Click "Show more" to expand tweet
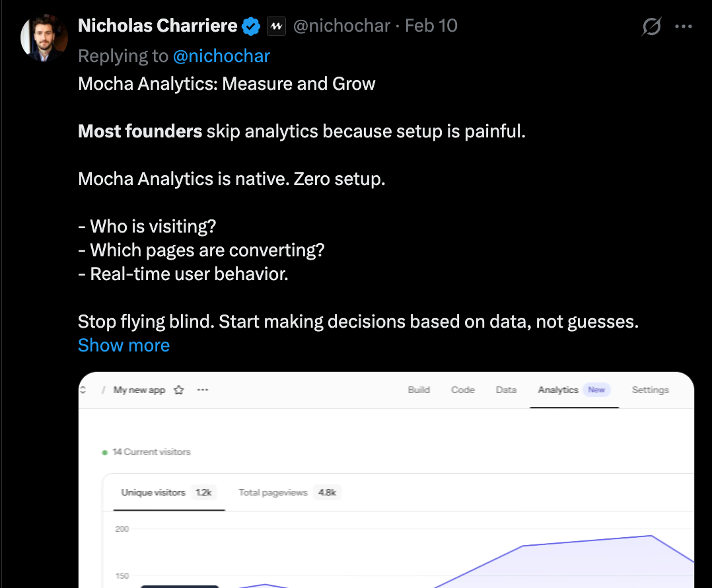The width and height of the screenshot is (712, 588). 124,345
